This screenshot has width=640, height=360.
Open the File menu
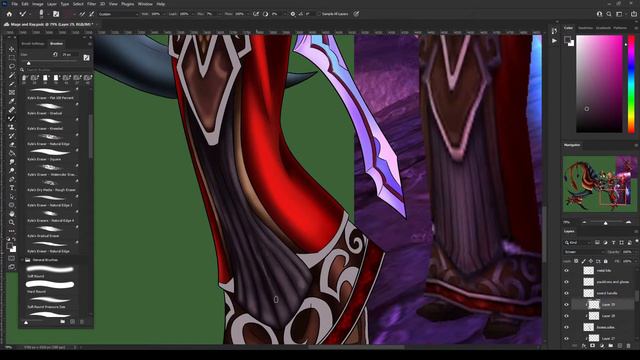point(14,4)
